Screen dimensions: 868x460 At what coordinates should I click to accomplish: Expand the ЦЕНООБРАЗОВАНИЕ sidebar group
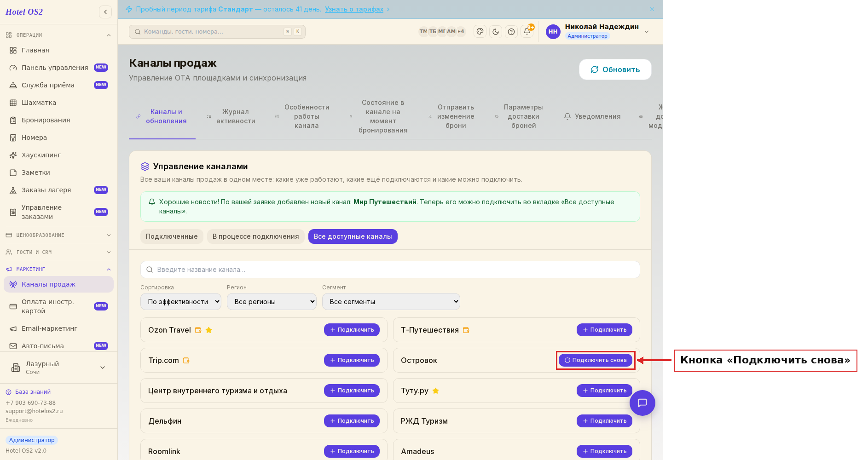58,235
